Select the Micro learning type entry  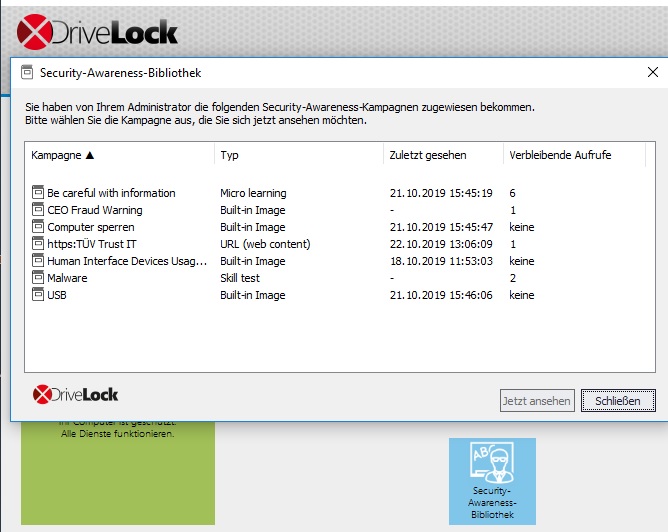tap(253, 193)
